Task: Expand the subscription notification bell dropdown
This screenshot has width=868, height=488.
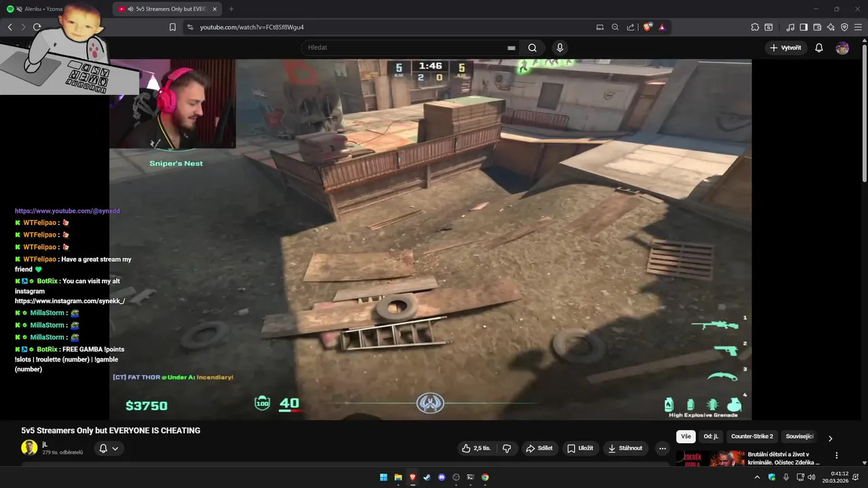Action: [x=108, y=448]
